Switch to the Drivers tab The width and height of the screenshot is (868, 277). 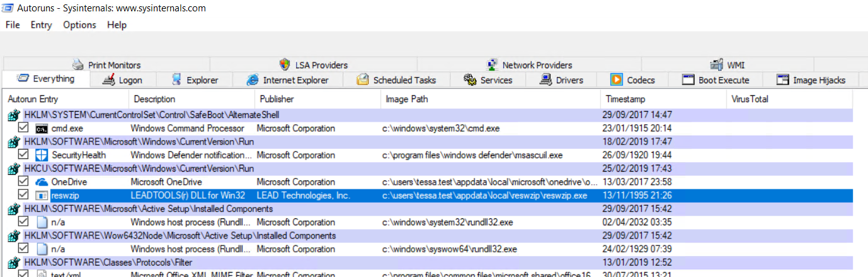pos(561,80)
